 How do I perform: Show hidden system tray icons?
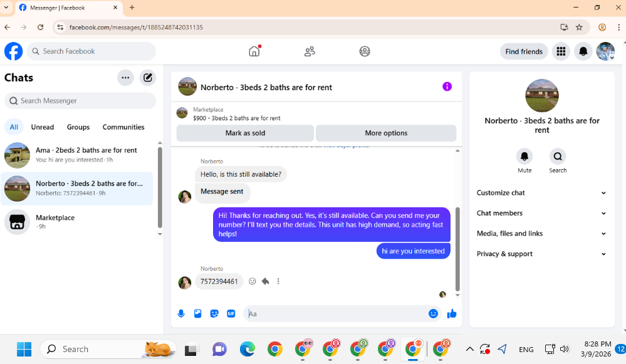[469, 349]
